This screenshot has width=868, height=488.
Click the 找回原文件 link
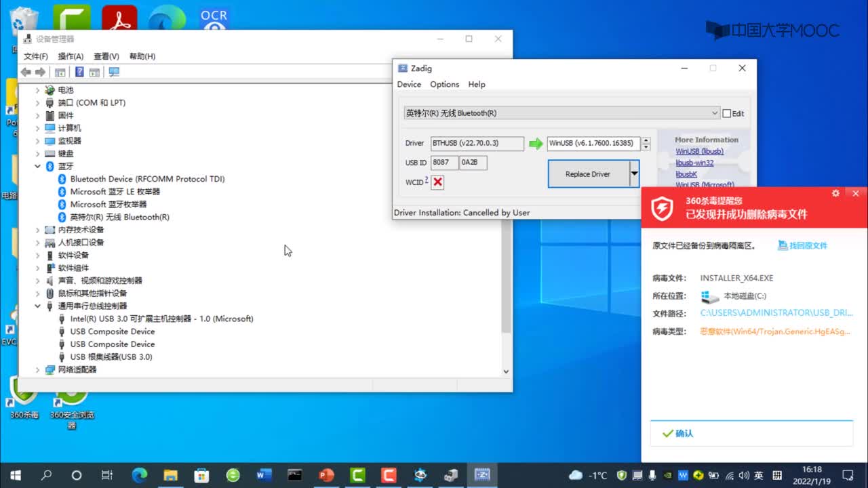(803, 245)
